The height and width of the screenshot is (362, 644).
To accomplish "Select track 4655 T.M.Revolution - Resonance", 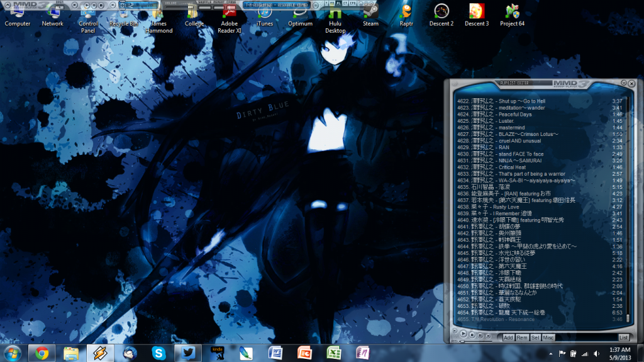I will pyautogui.click(x=540, y=319).
